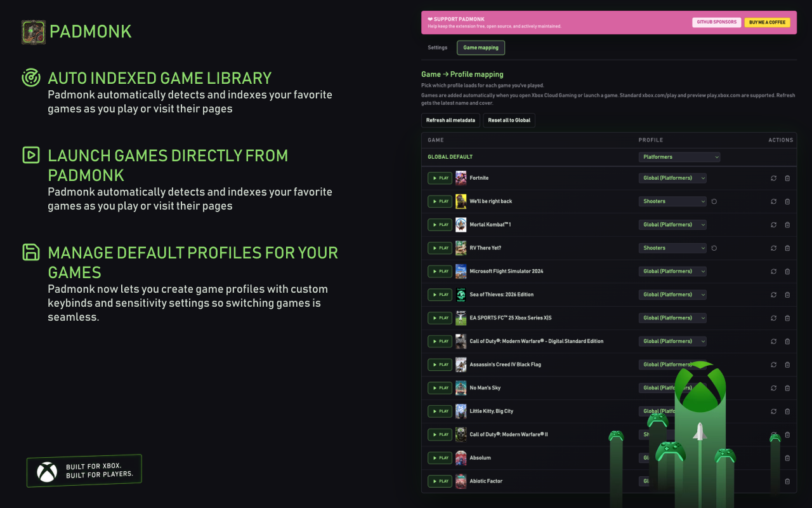Open Sea of Thieves profile dropdown
The image size is (812, 508).
coord(672,295)
